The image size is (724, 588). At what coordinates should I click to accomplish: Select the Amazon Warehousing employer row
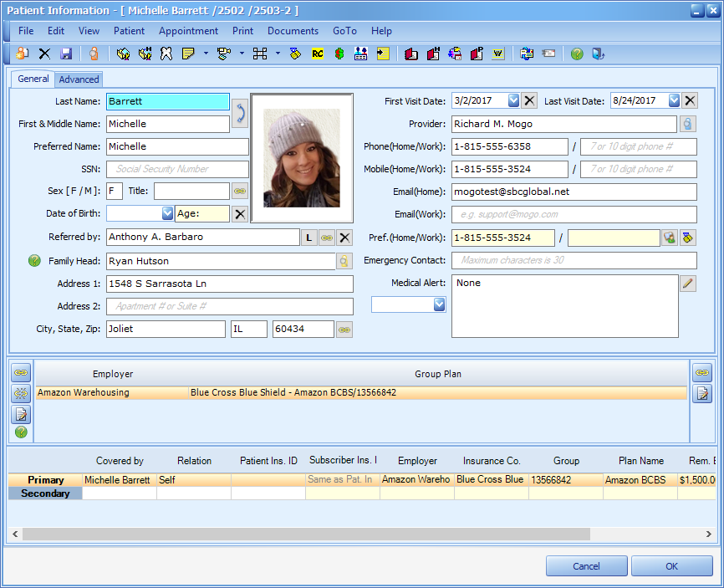361,392
